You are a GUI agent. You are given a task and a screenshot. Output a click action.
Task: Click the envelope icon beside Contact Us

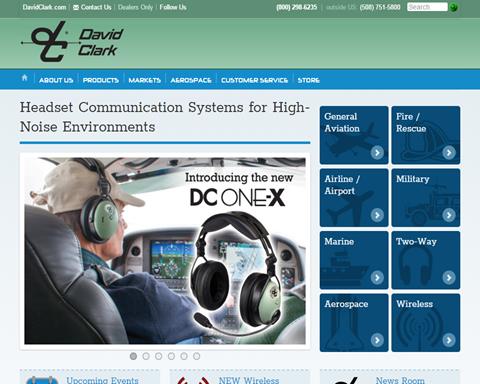click(76, 7)
